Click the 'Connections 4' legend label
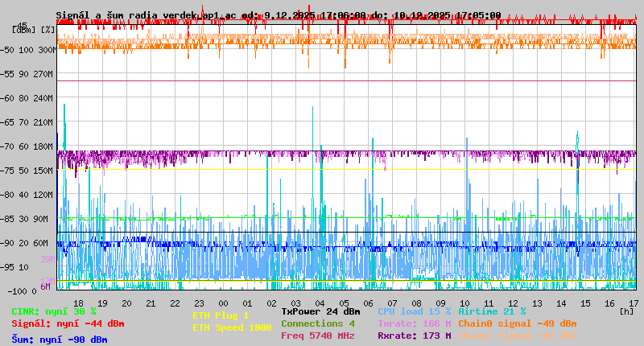Image resolution: width=644 pixels, height=346 pixels. (318, 323)
